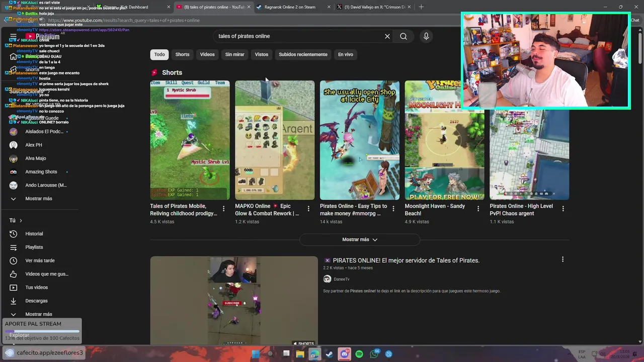Open Moonlight Haven - Sandy Beach short title

[435, 210]
